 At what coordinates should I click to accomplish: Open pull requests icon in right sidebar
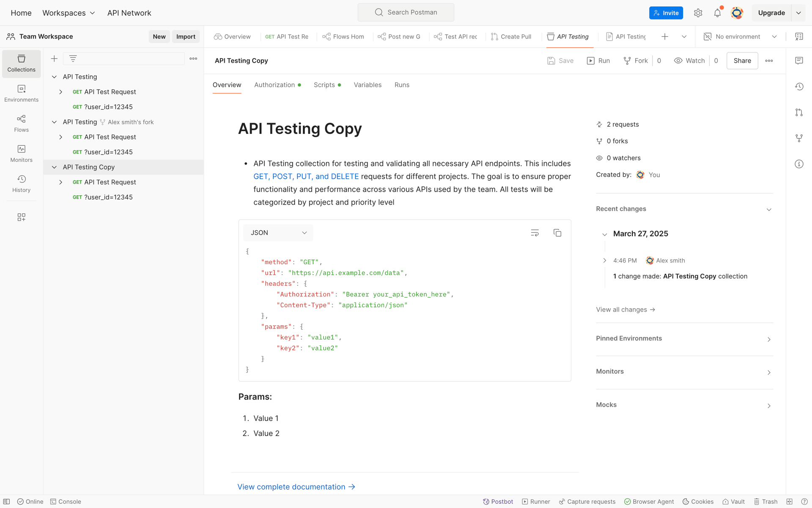click(x=799, y=113)
